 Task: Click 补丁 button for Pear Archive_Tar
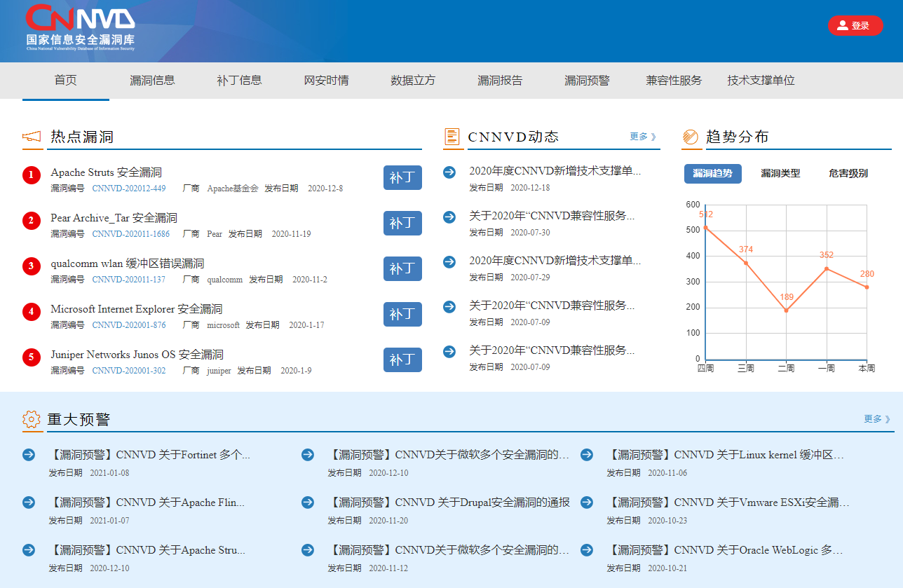(x=402, y=224)
